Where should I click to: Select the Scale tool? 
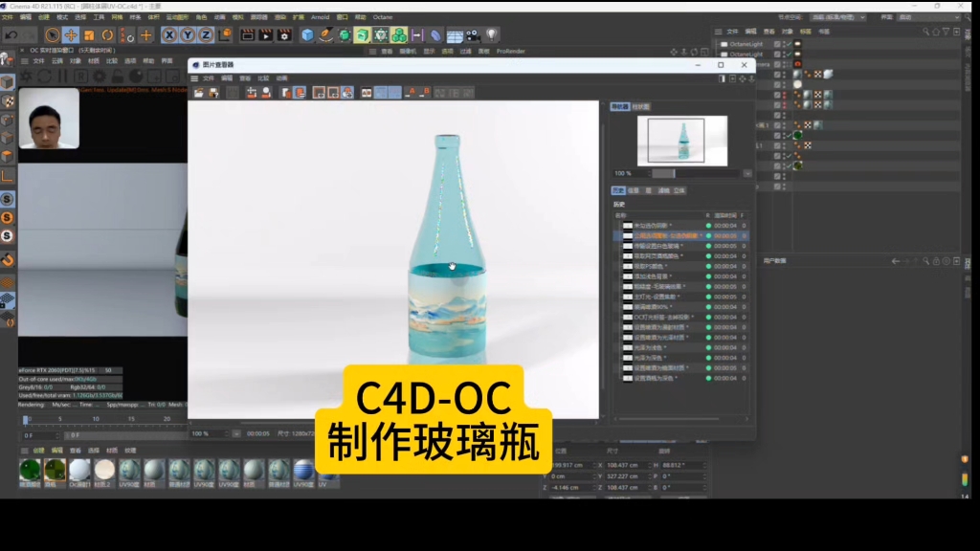point(88,34)
